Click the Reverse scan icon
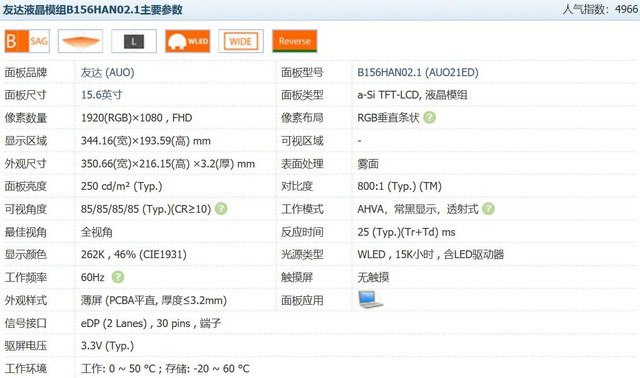640x378 pixels. click(x=295, y=41)
